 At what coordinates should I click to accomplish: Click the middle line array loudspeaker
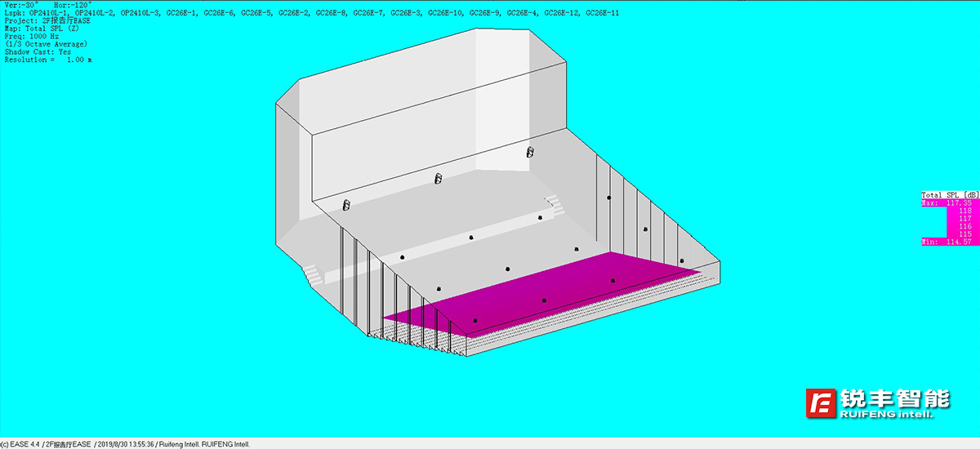tap(437, 179)
